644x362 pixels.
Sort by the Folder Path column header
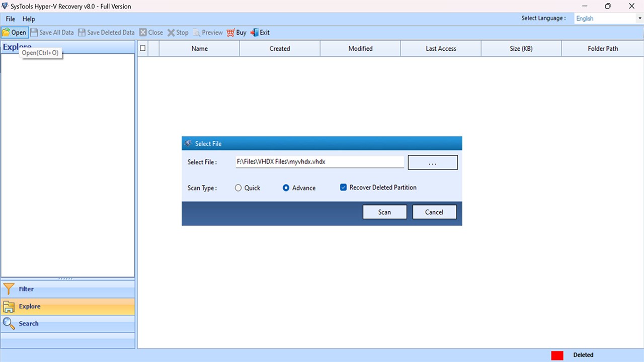(603, 49)
